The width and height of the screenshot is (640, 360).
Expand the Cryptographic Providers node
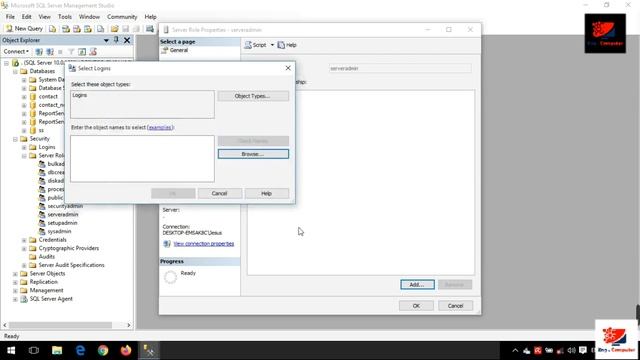click(x=24, y=249)
